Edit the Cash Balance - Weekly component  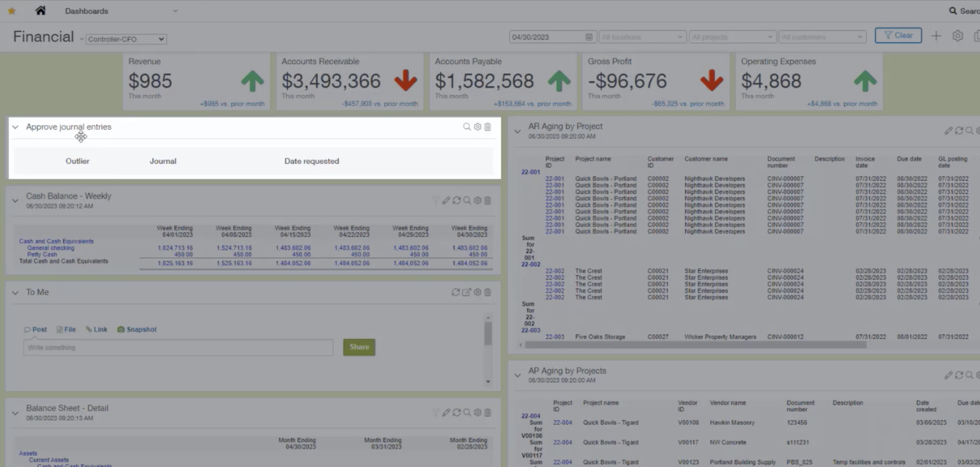tap(446, 200)
